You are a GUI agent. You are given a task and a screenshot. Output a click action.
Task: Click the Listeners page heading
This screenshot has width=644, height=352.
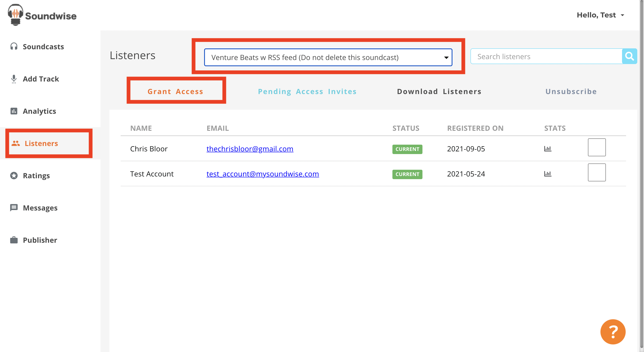133,55
